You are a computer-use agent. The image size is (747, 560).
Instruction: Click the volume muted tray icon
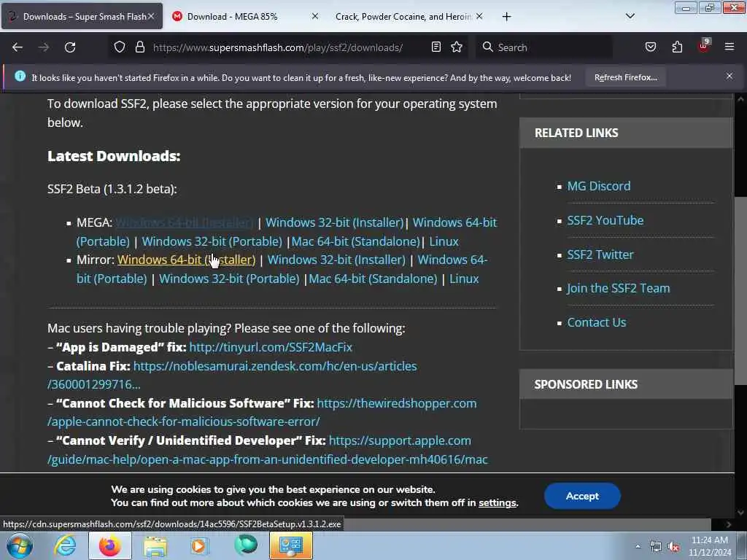(x=673, y=547)
